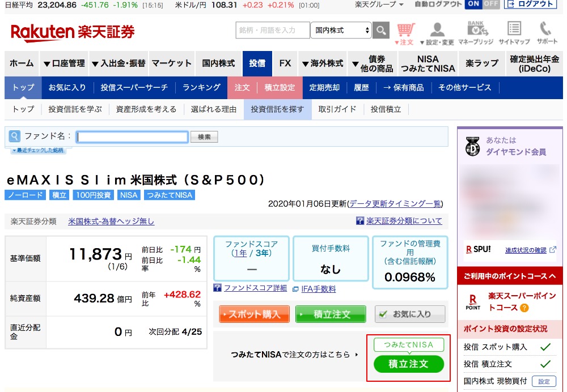The height and width of the screenshot is (392, 567).
Task: Expand the 楽天グループ dropdown
Action: [x=379, y=5]
